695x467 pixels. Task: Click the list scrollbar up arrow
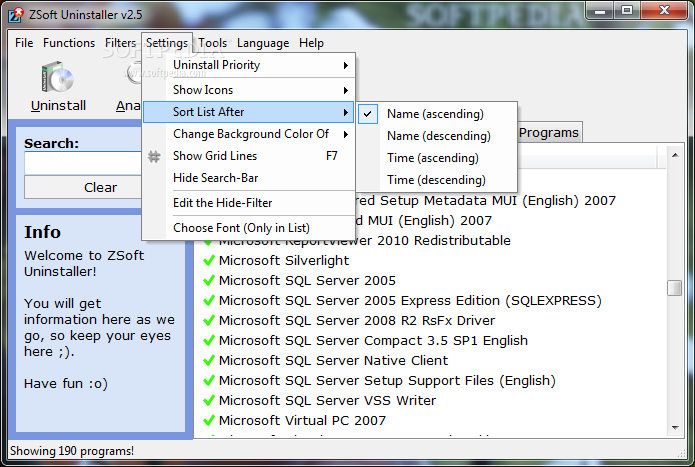[675, 155]
